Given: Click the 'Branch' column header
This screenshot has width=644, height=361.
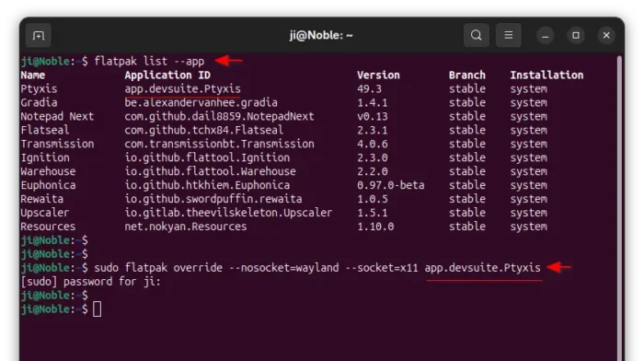Looking at the screenshot, I should (467, 76).
